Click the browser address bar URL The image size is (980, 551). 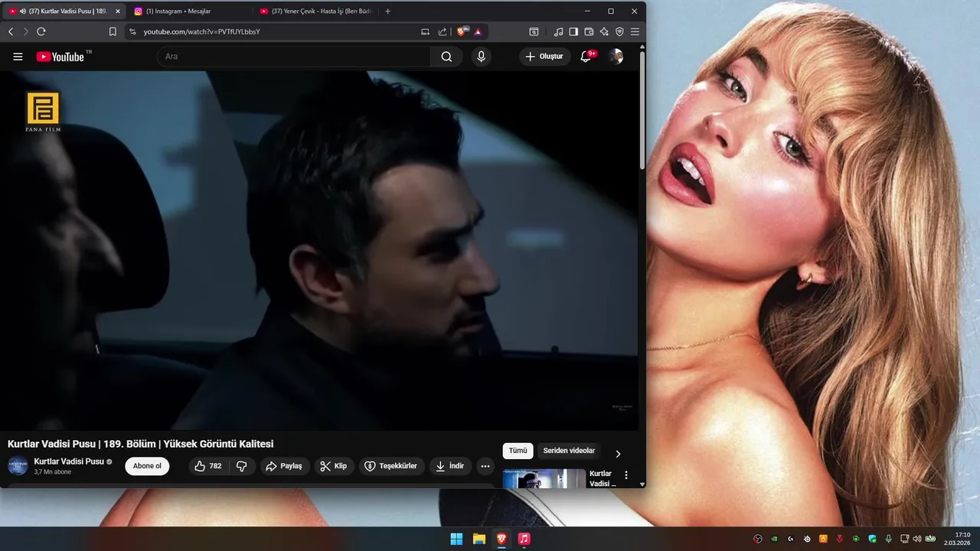[202, 31]
